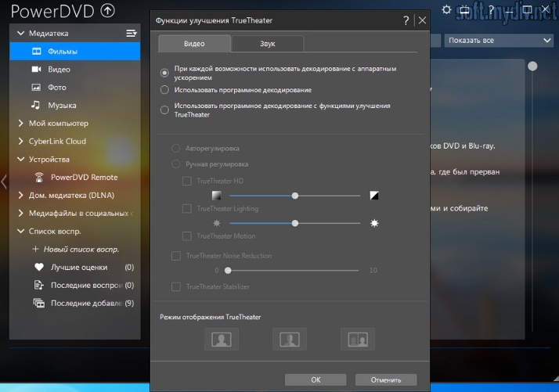
Task: Click the TrueTheater HD slider handle
Action: click(x=295, y=196)
